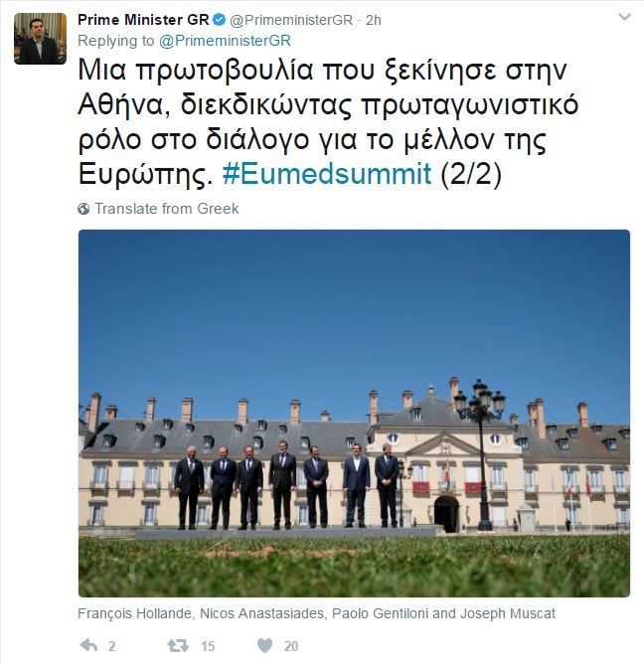The image size is (644, 664).
Task: Expand the tweet options chevron
Action: [624, 17]
